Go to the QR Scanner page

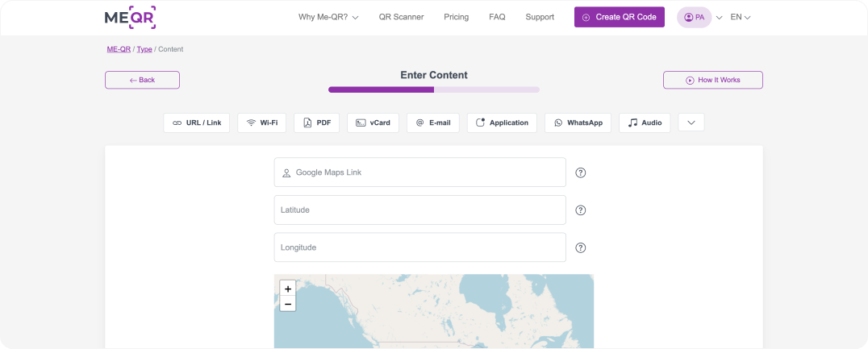click(401, 17)
